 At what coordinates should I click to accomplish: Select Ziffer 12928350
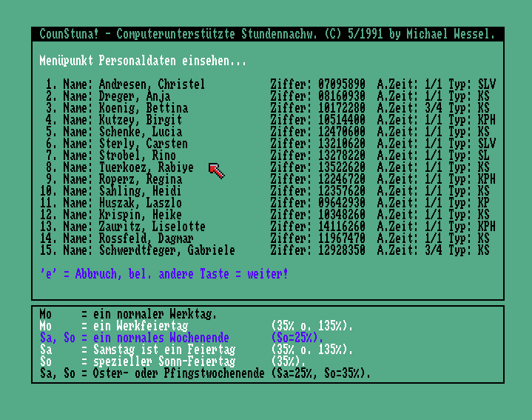pyautogui.click(x=342, y=250)
